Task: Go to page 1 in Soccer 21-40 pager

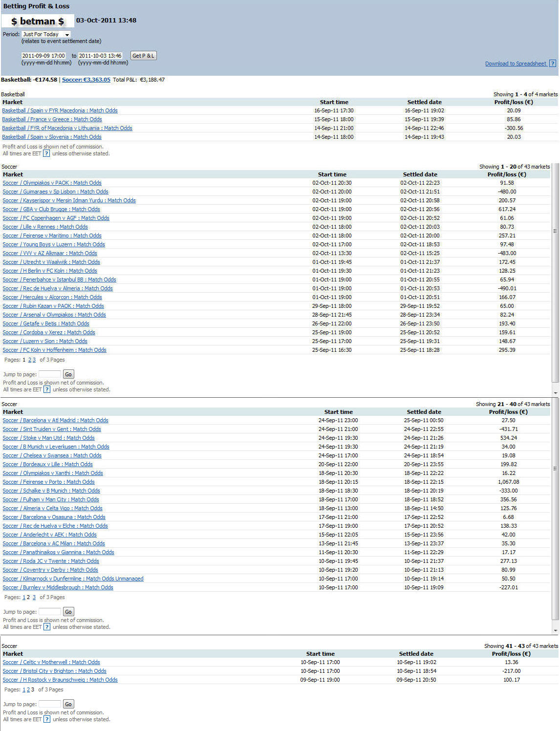Action: pyautogui.click(x=24, y=597)
